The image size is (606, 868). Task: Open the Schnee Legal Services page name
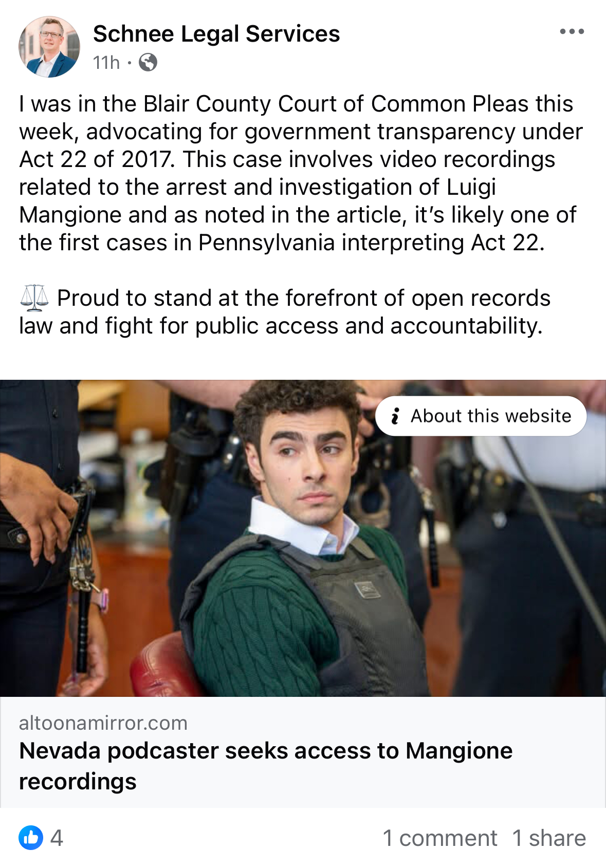[216, 34]
